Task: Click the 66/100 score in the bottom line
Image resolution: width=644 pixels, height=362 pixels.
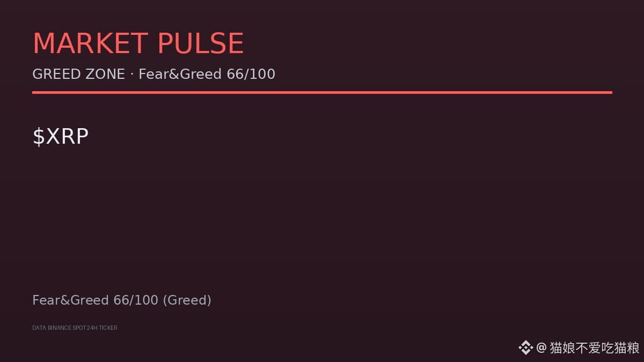Action: pos(136,300)
